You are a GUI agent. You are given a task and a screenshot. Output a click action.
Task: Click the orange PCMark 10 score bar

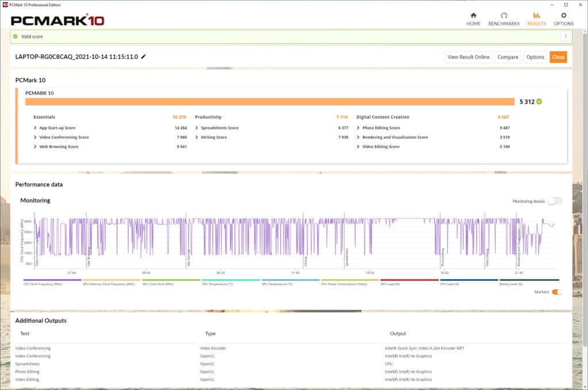[x=270, y=102]
